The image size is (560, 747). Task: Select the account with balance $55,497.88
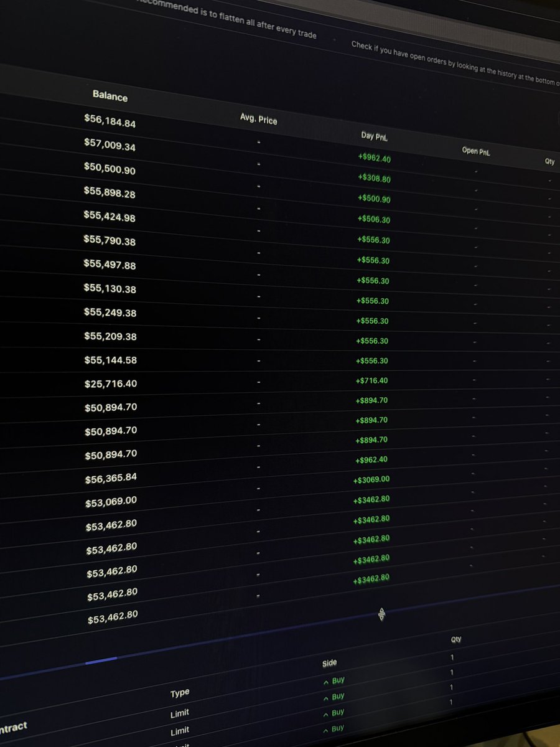[110, 263]
